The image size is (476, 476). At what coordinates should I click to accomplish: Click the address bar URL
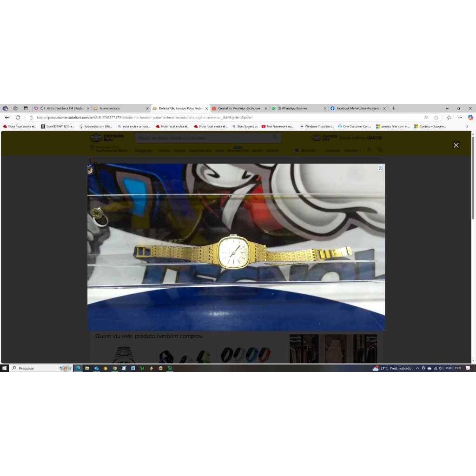[145, 118]
